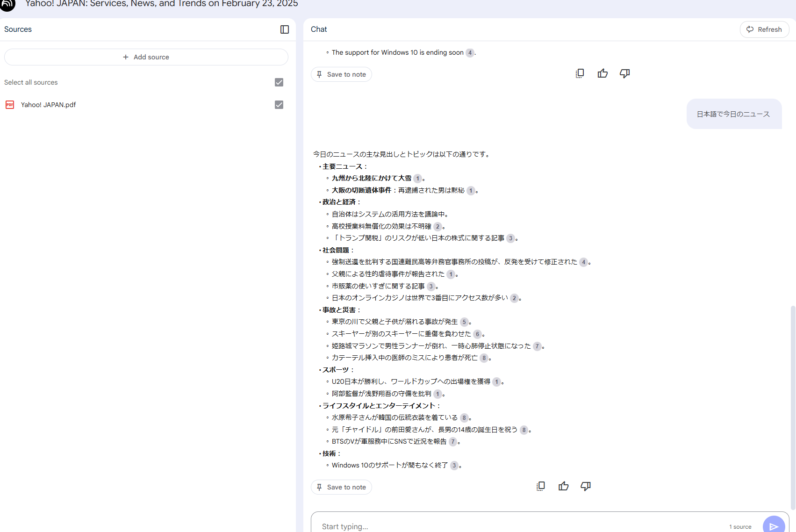Give thumbs up to the upper English response
The width and height of the screenshot is (796, 532).
[x=602, y=73]
